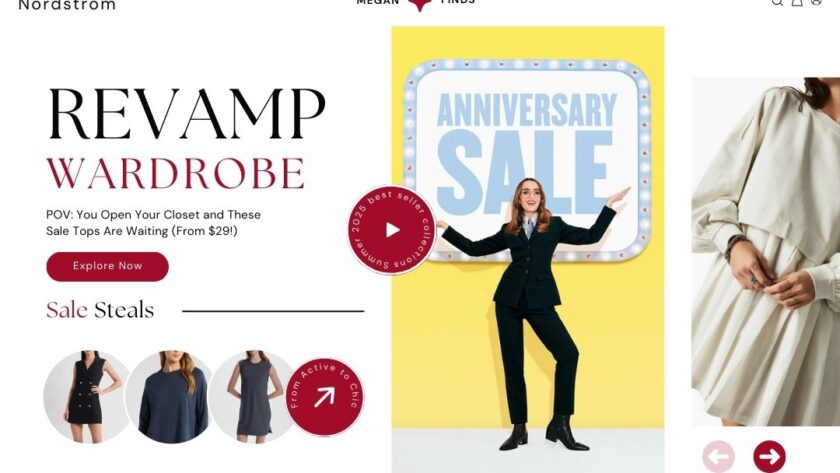Click the Nordstrom brand name
840x473 pixels.
(x=67, y=5)
